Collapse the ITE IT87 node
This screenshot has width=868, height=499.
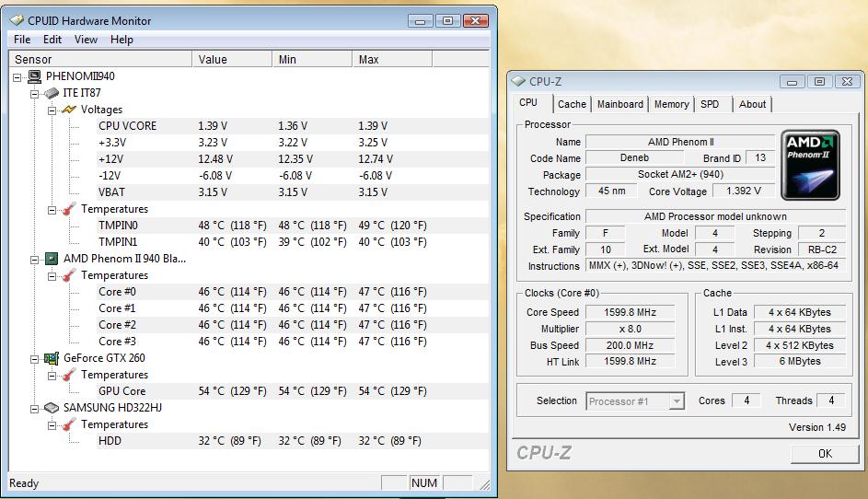[x=34, y=94]
